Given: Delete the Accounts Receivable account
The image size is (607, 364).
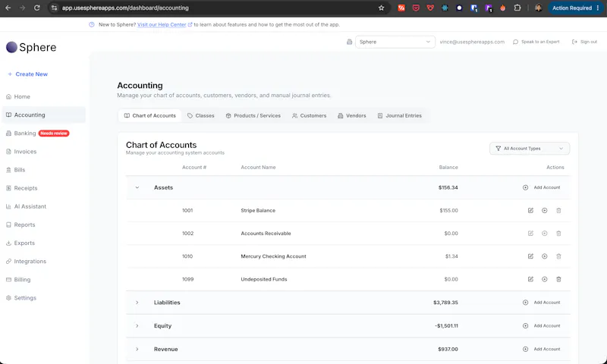Looking at the screenshot, I should pyautogui.click(x=558, y=234).
